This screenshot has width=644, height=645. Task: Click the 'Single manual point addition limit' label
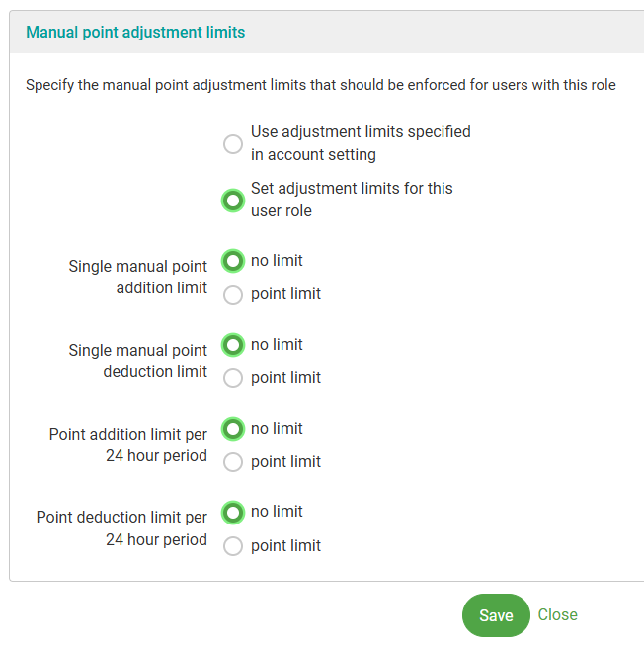point(138,278)
